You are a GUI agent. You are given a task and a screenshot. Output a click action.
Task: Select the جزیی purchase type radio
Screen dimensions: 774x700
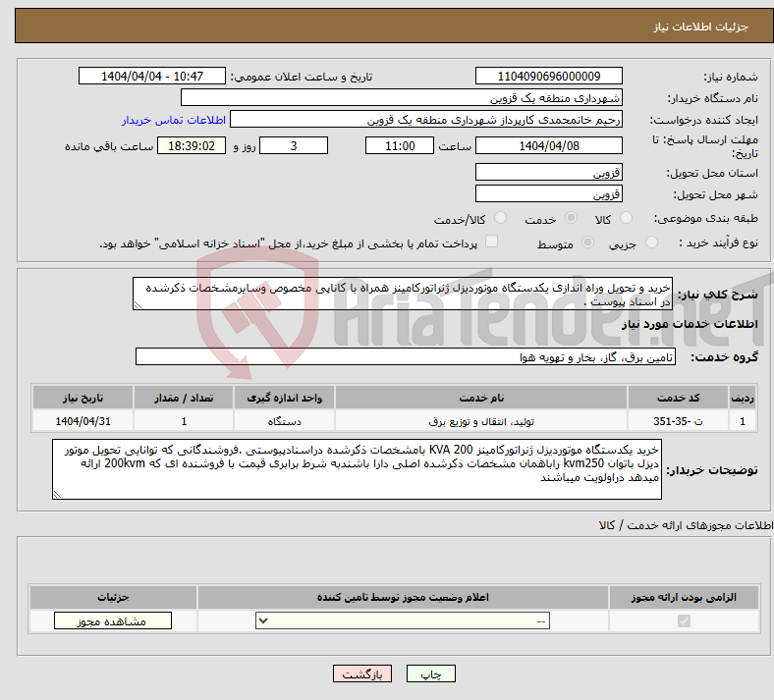(651, 242)
